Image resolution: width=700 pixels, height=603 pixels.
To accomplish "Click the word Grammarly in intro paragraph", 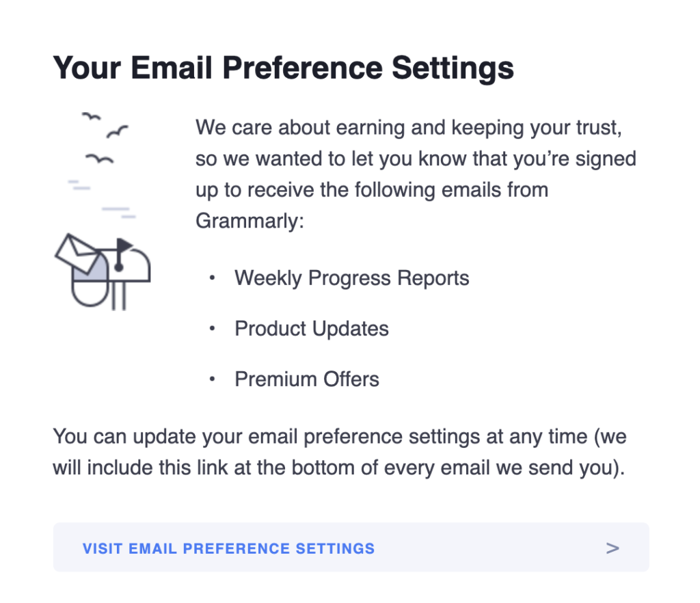I will click(x=247, y=221).
